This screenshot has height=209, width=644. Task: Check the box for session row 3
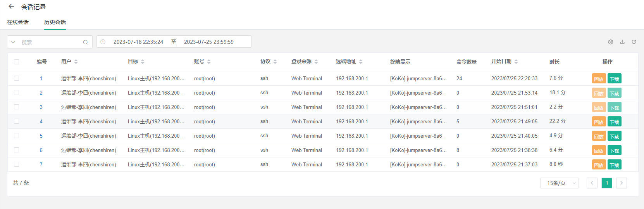coord(16,107)
